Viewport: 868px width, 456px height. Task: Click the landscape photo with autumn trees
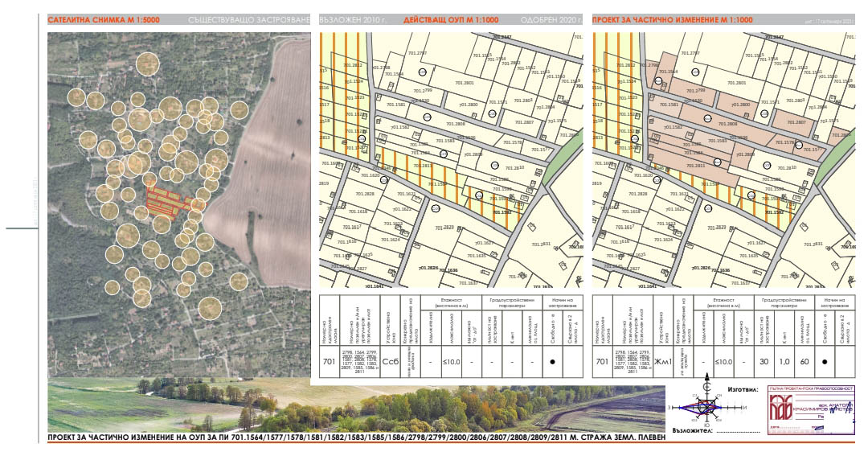357,405
